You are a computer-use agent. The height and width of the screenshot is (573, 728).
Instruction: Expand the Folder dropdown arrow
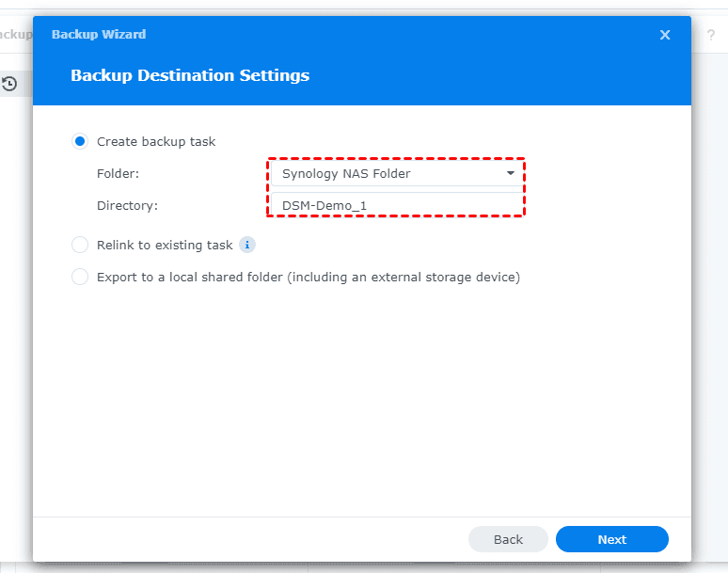[511, 173]
